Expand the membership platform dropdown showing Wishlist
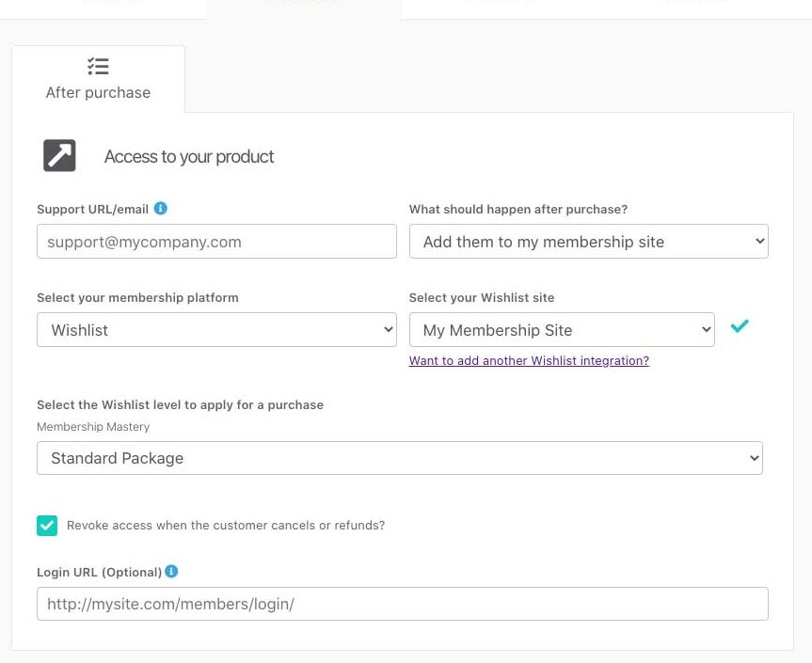 click(x=216, y=330)
